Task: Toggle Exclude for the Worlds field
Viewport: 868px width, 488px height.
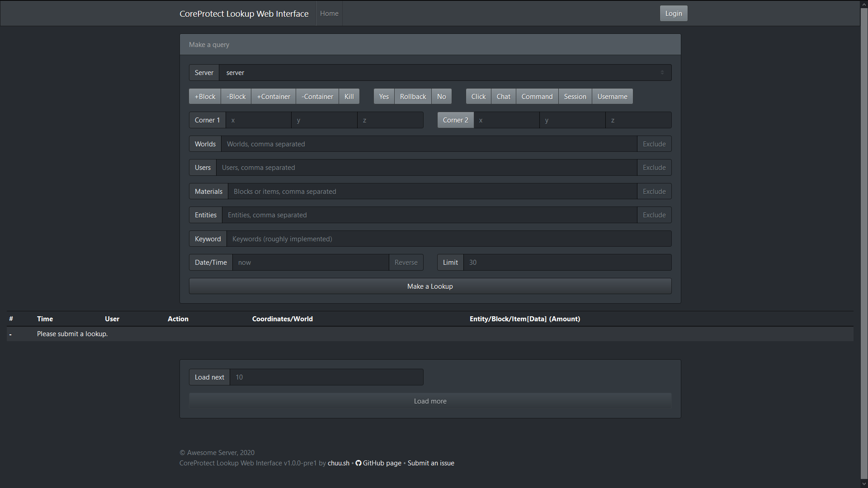Action: pyautogui.click(x=654, y=144)
